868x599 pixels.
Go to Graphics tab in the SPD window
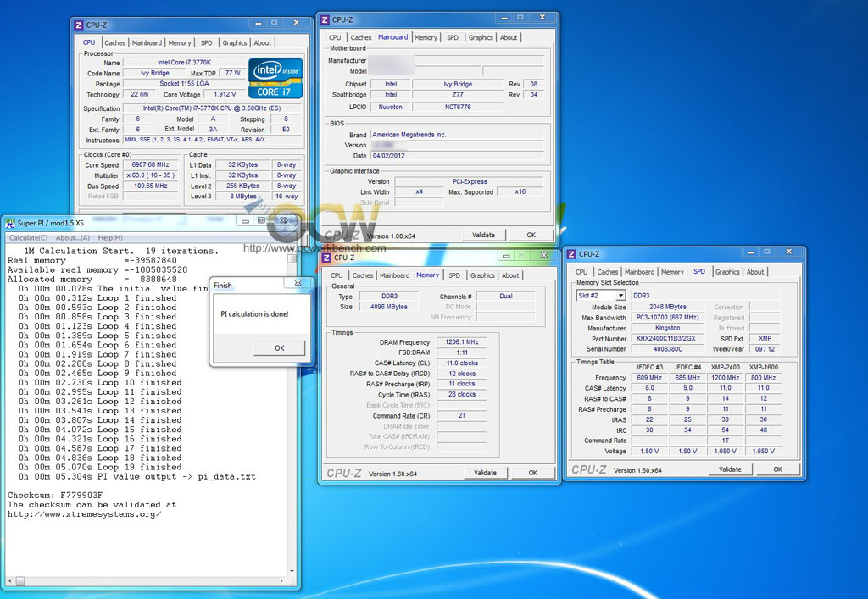(x=726, y=272)
